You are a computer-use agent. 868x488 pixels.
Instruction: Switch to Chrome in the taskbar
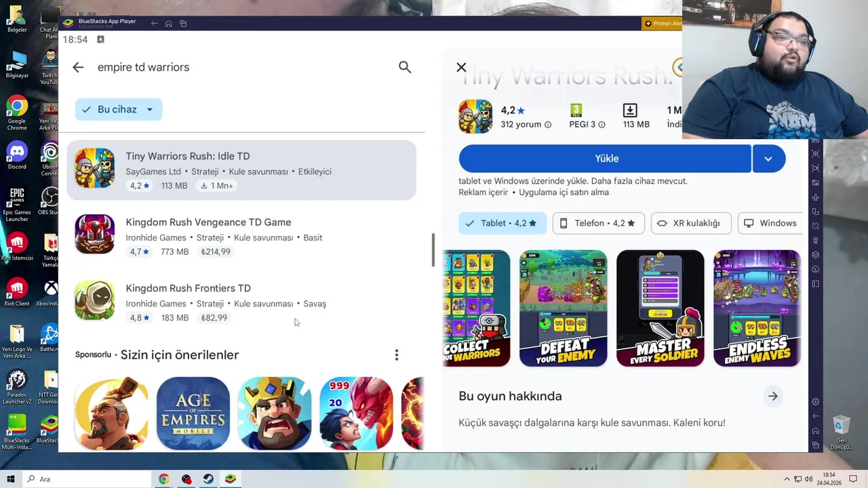163,479
